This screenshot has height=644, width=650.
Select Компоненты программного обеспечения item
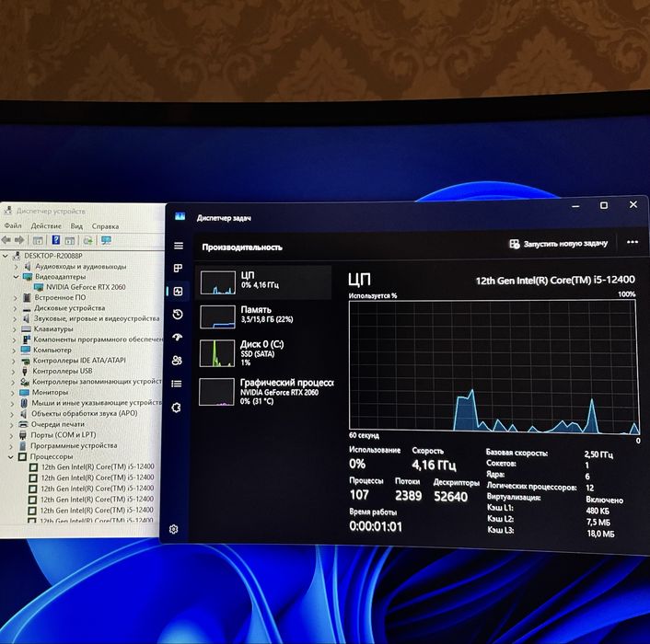tap(99, 339)
